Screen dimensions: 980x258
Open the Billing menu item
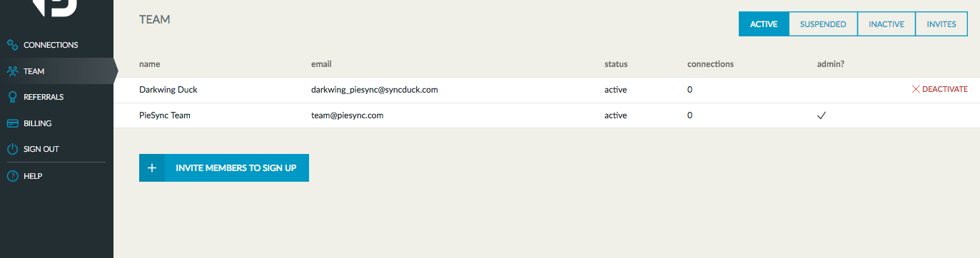(37, 123)
